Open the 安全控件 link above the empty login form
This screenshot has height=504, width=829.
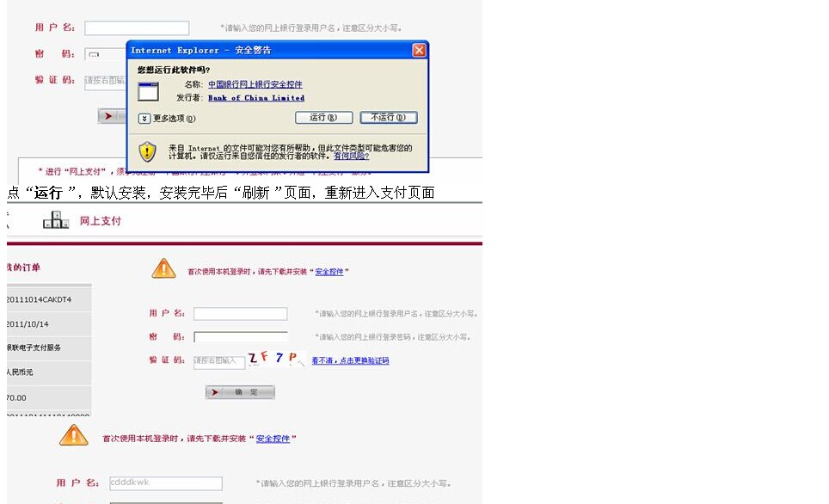tap(329, 272)
